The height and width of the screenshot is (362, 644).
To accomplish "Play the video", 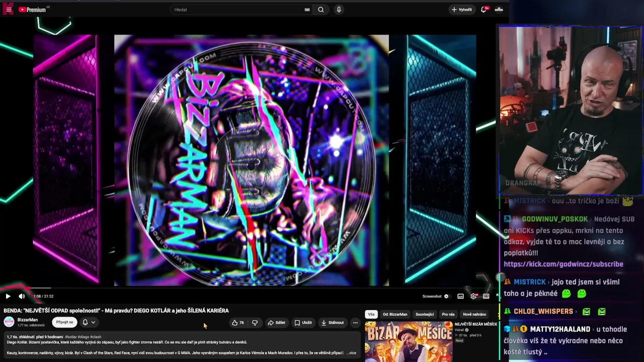I will click(x=8, y=296).
